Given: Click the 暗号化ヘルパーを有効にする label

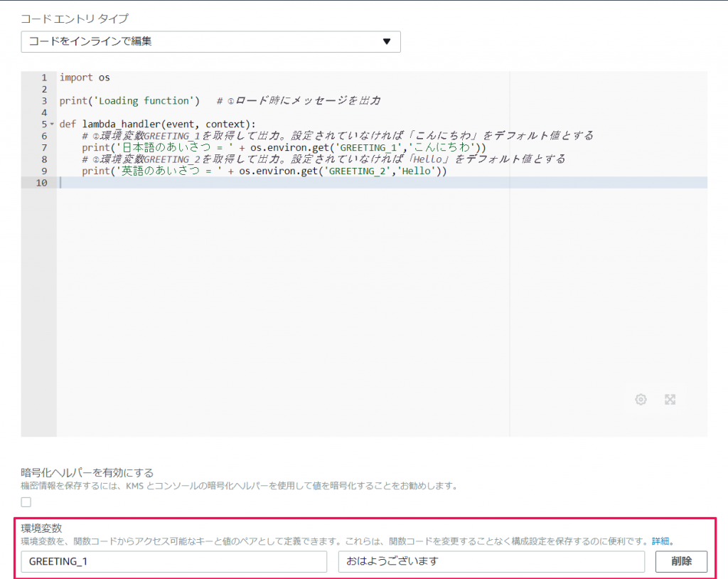Looking at the screenshot, I should point(87,472).
